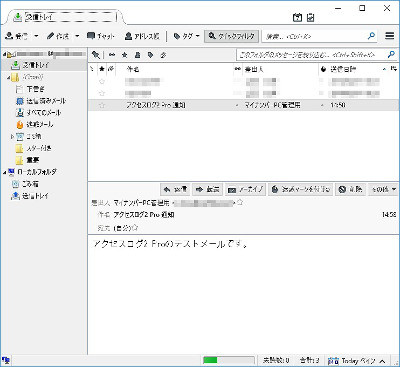Click the online status icon in status bar
400x367 pixels.
click(6, 360)
